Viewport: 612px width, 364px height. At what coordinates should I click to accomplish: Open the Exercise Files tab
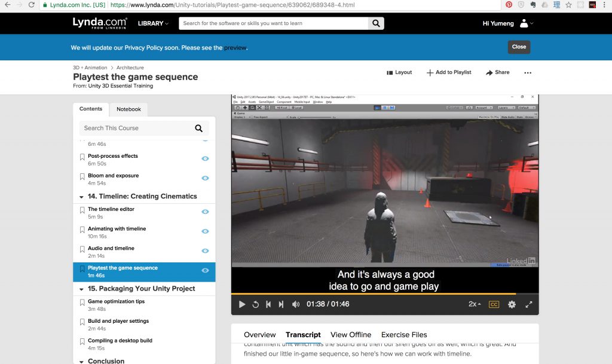tap(404, 335)
